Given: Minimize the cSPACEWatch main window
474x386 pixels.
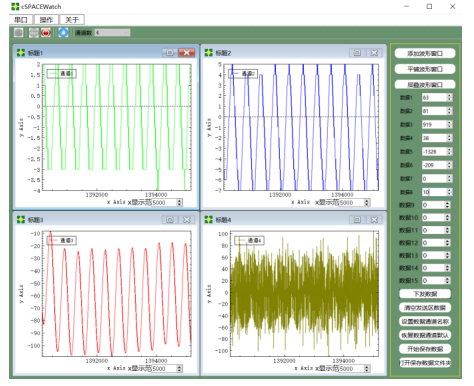Looking at the screenshot, I should 406,6.
